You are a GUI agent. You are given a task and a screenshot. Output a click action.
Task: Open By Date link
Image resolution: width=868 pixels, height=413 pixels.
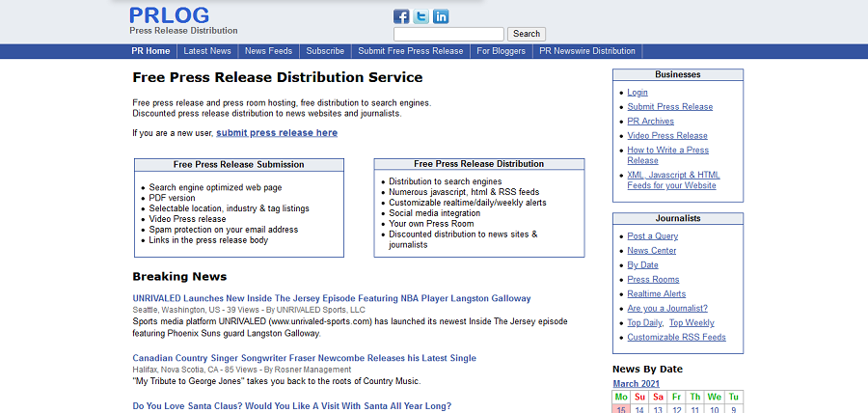coord(642,264)
